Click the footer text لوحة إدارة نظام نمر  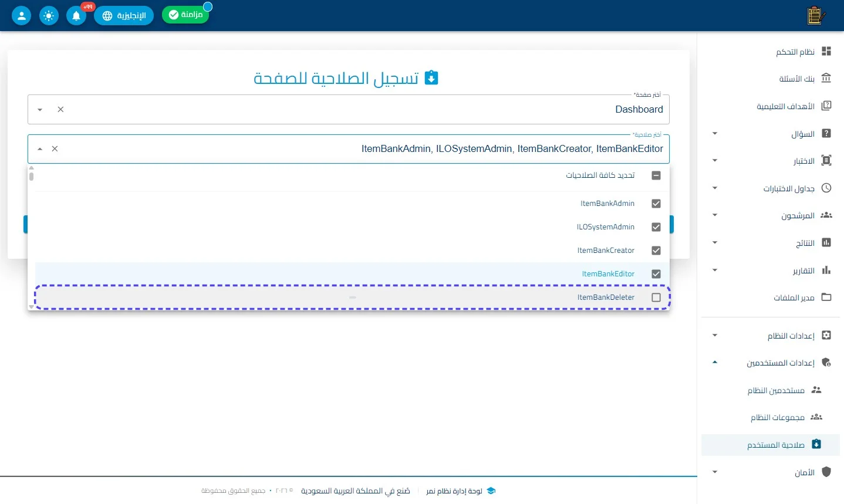pyautogui.click(x=454, y=491)
